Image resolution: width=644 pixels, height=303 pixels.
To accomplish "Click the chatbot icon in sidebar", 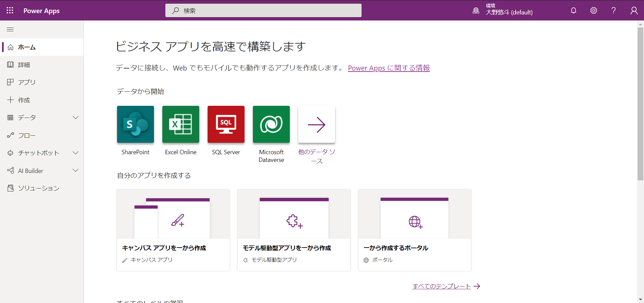I will tap(10, 153).
